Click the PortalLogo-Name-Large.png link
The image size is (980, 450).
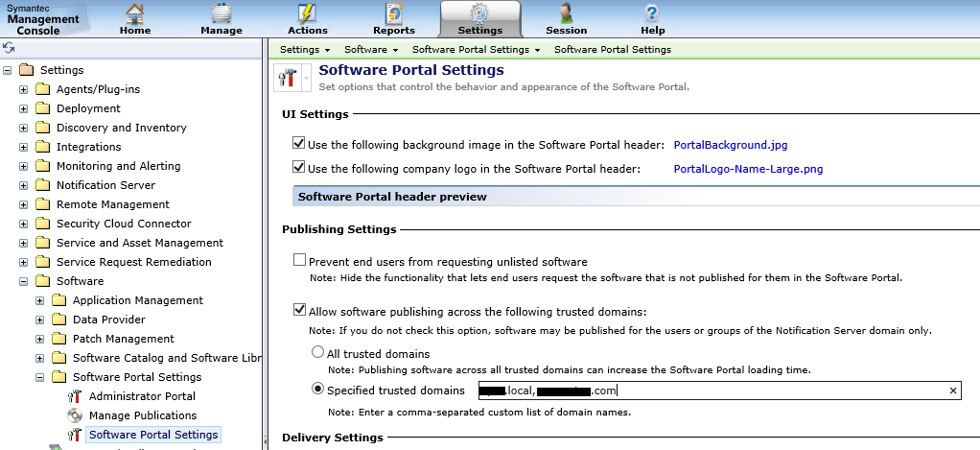click(x=748, y=169)
